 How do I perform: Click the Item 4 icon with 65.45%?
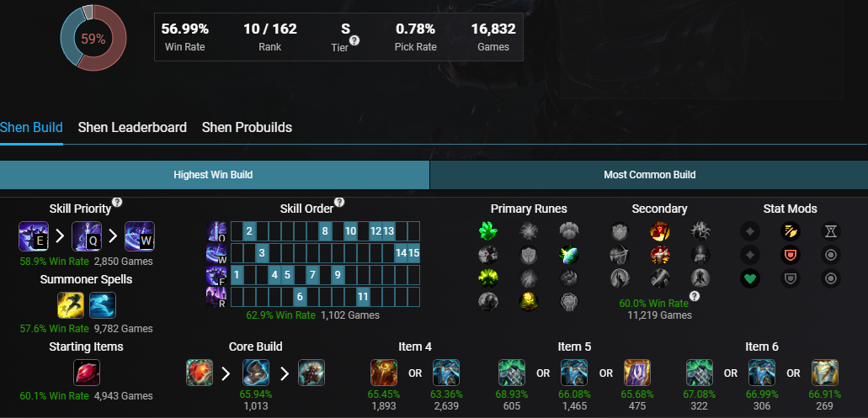point(384,372)
